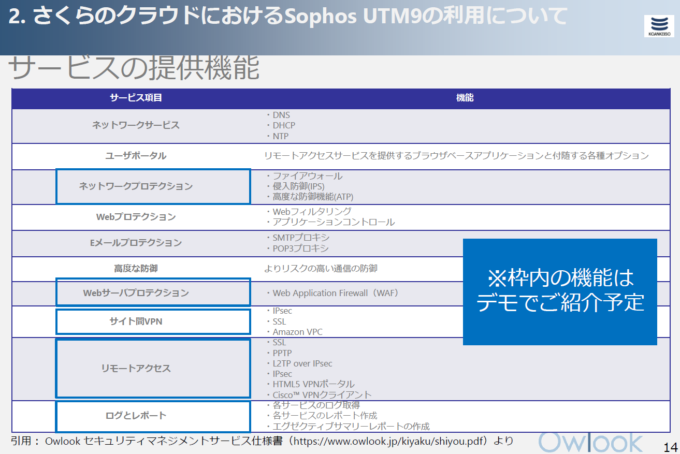Viewport: 680px width, 454px height.
Task: Click the Owlook logo at bottom
Action: pyautogui.click(x=590, y=443)
